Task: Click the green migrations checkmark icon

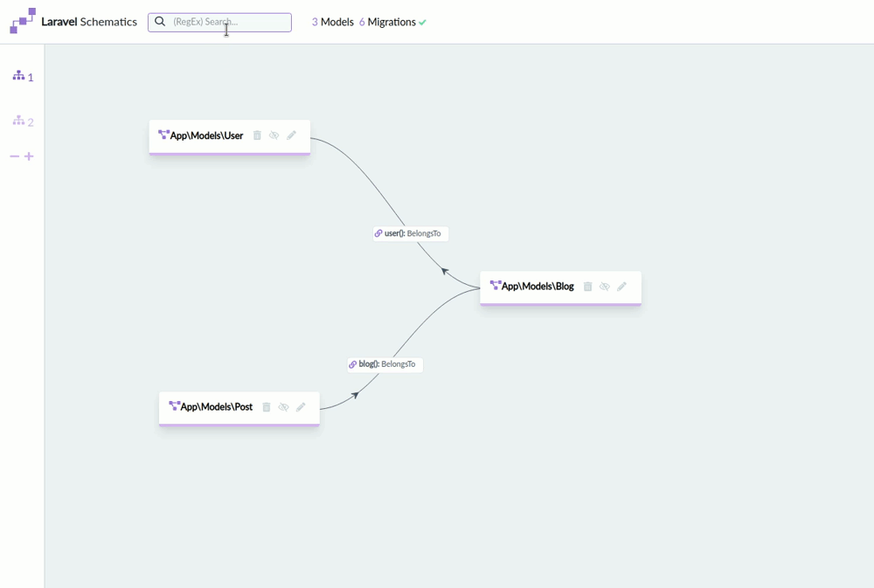Action: click(422, 23)
